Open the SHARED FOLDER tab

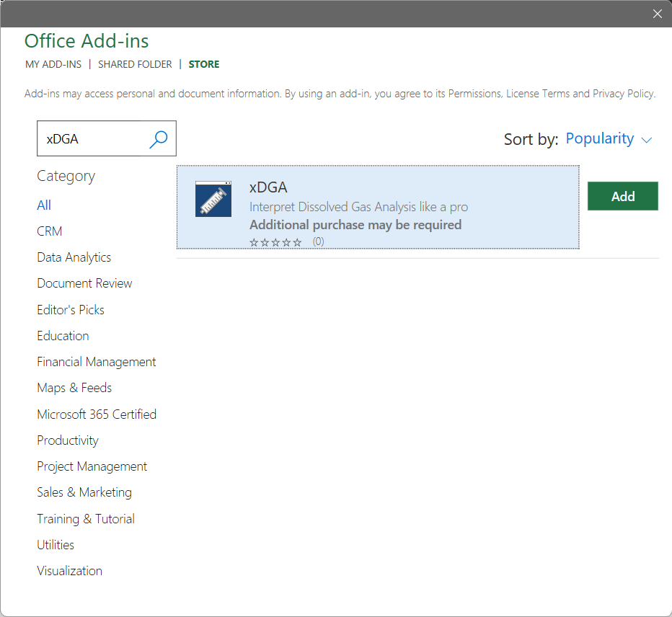tap(135, 64)
